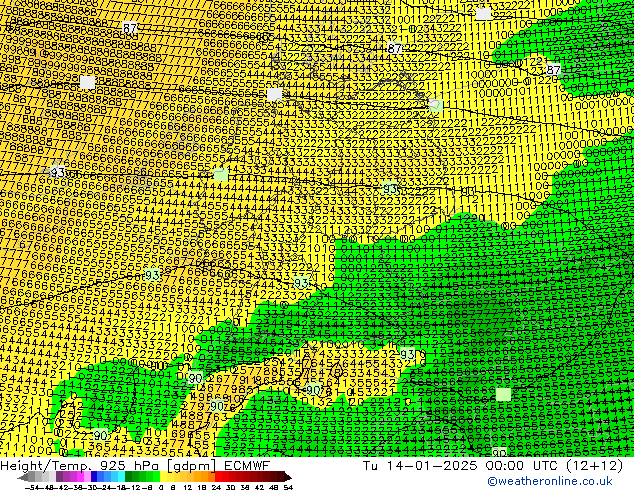
Task: Pick the bright yellow 0-degree legend swatch
Action: (163, 477)
